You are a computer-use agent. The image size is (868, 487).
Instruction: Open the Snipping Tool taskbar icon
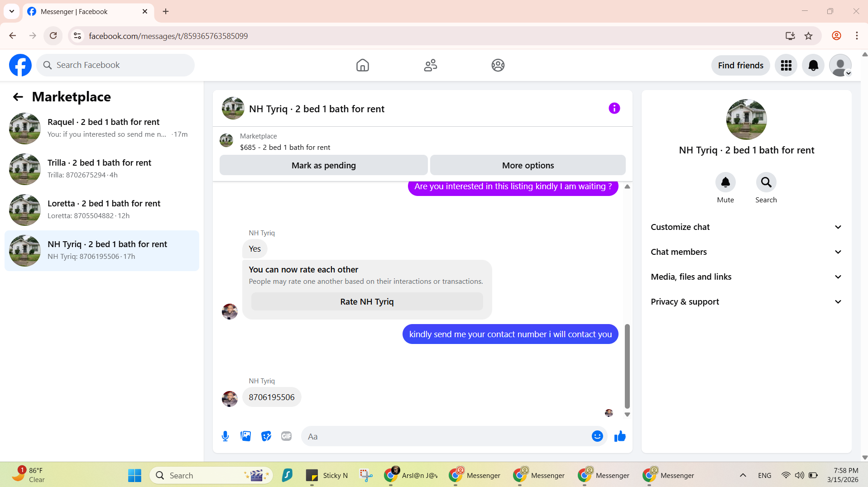pos(366,475)
